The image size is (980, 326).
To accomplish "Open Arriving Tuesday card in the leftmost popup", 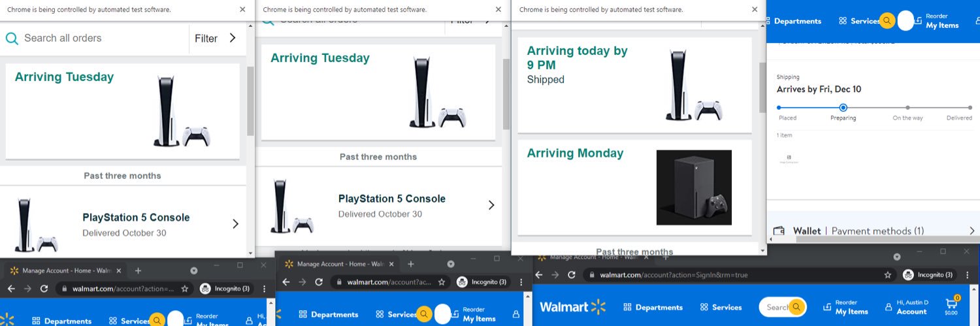I will [x=123, y=111].
